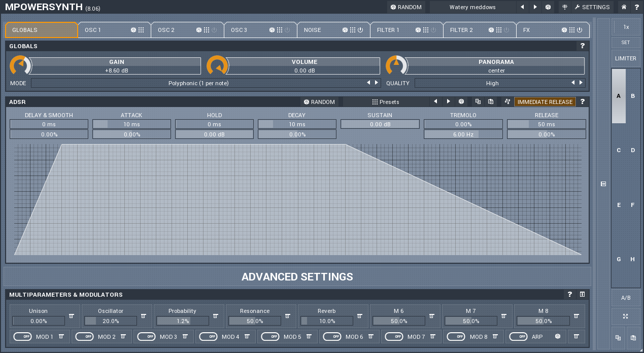Collapse the multiparameters and modulators panel
Image resolution: width=644 pixels, height=353 pixels.
click(x=582, y=295)
